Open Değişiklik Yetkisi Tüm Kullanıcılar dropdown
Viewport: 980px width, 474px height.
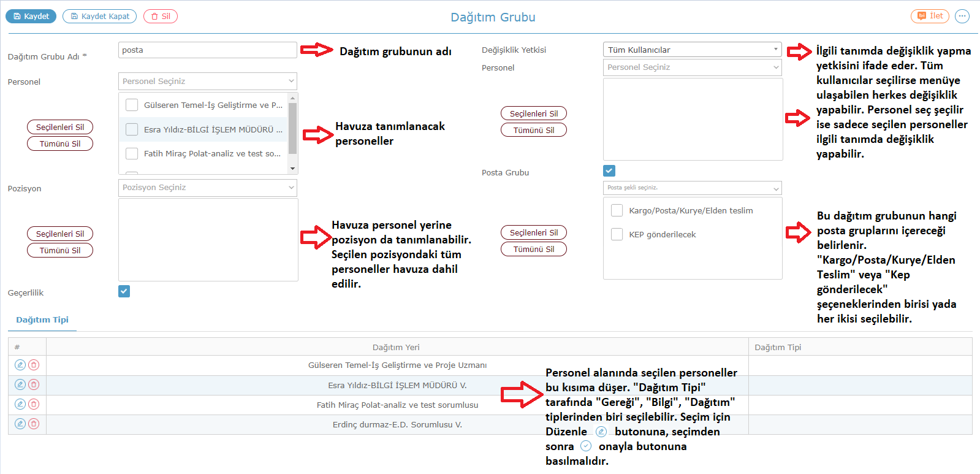tap(693, 50)
